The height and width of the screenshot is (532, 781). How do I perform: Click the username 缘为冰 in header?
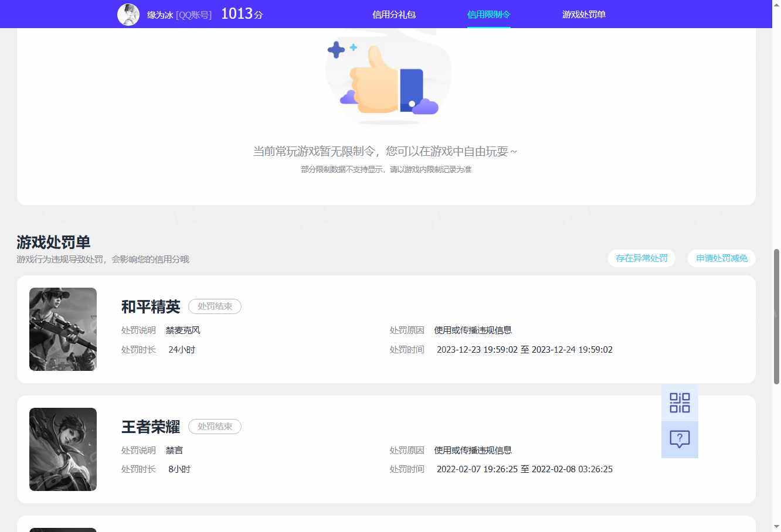[x=160, y=15]
